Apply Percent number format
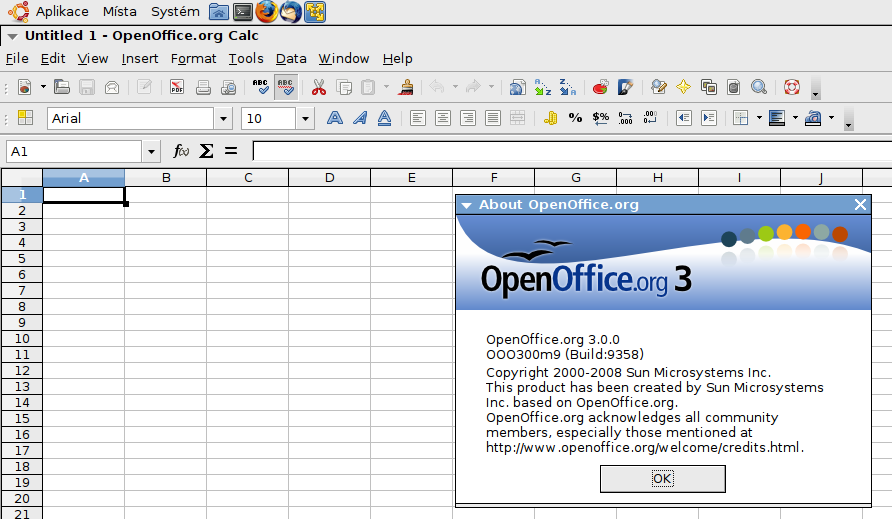This screenshot has width=892, height=519. (x=575, y=118)
